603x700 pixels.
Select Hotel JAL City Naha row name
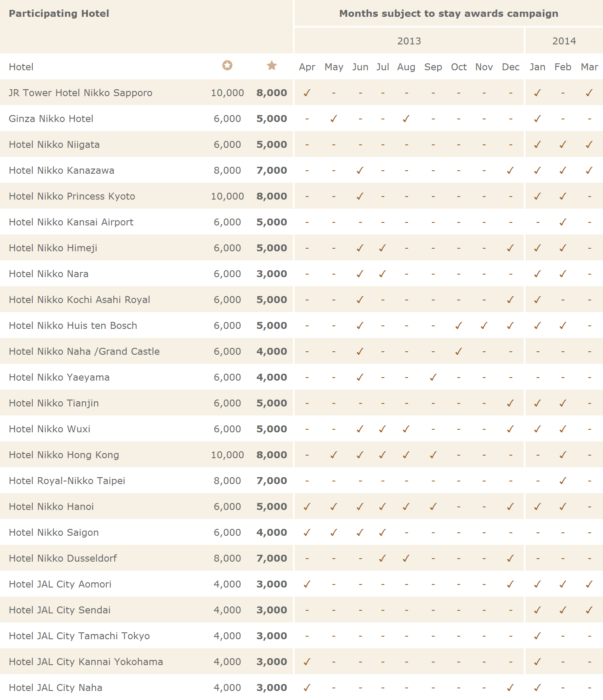(56, 687)
